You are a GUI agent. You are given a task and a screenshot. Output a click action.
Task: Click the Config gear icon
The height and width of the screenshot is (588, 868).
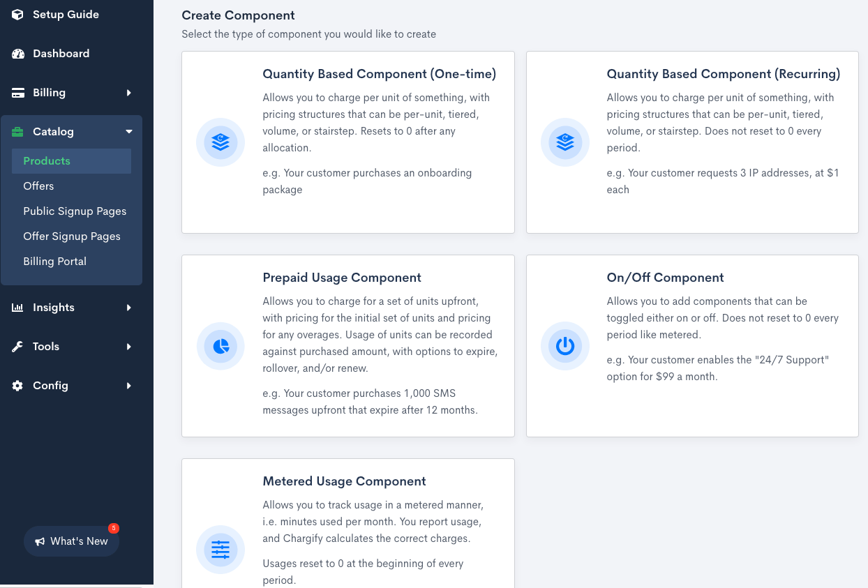click(17, 385)
